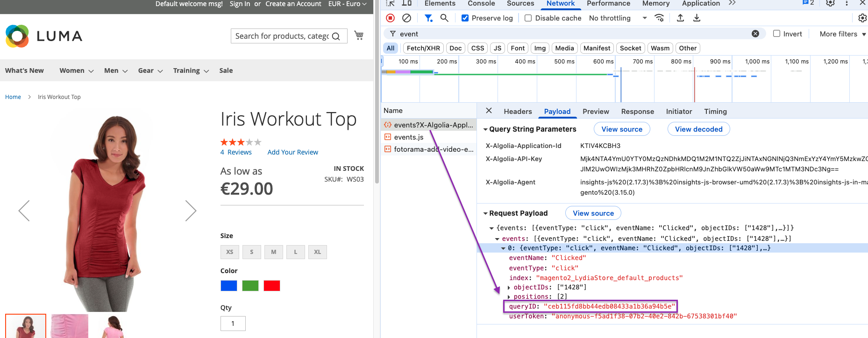Toggle the network filter funnel icon

pos(428,18)
